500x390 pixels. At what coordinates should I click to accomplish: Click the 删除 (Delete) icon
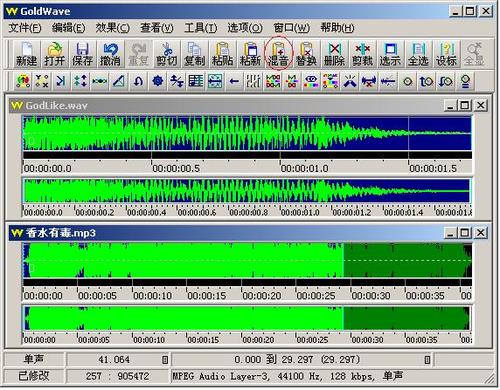coord(334,54)
